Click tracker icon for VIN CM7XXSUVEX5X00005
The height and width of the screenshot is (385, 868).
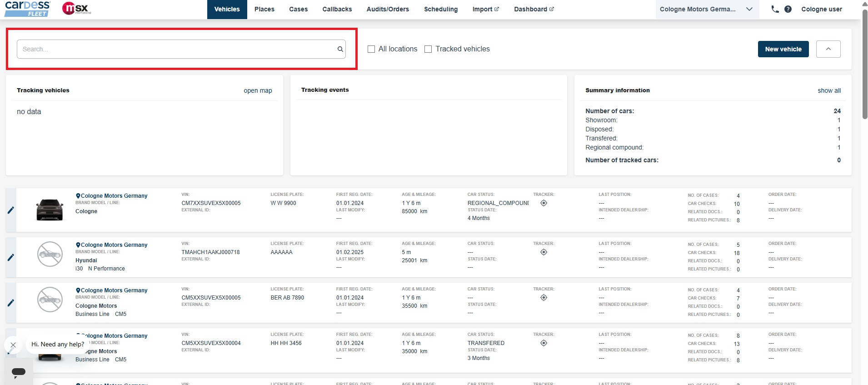(x=544, y=203)
